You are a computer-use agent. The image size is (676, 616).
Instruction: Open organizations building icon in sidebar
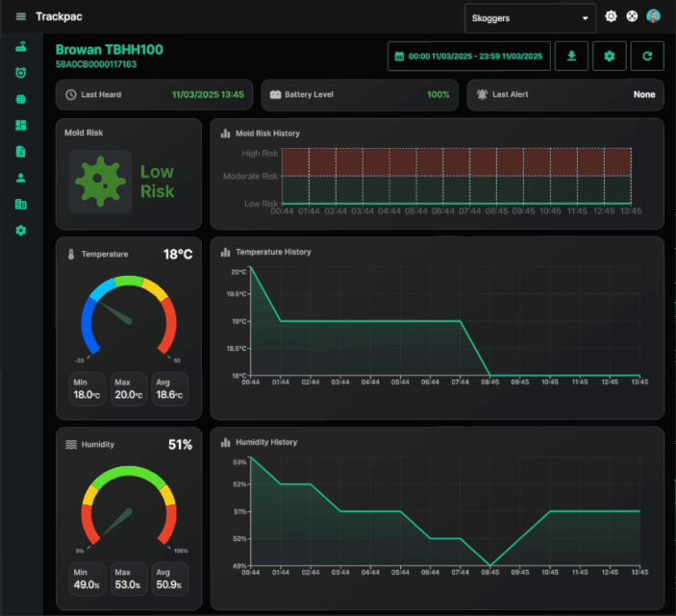tap(21, 204)
